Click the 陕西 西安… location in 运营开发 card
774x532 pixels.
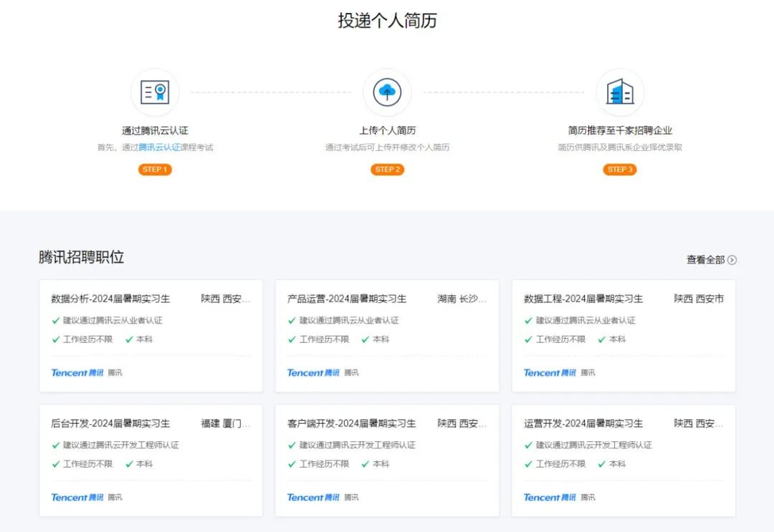point(699,424)
